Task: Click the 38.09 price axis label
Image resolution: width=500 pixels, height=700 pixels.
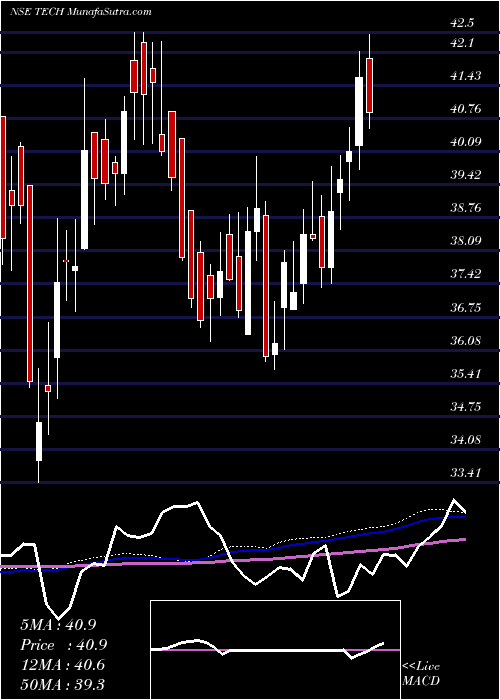Action: pyautogui.click(x=466, y=241)
